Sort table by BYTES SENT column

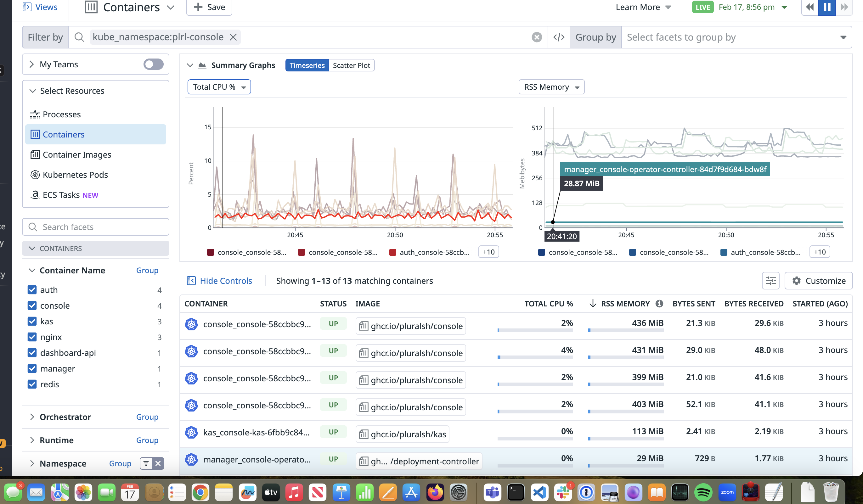click(x=693, y=304)
